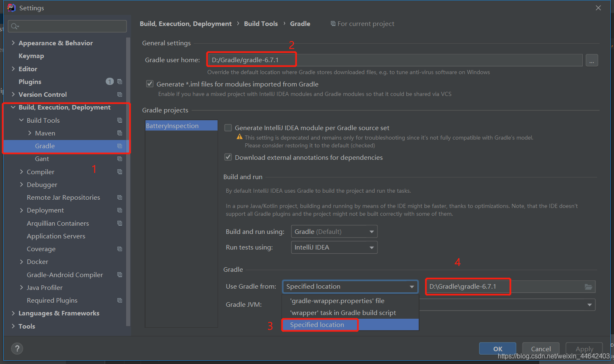The width and height of the screenshot is (614, 364).
Task: Expand the Editor section
Action: (13, 69)
